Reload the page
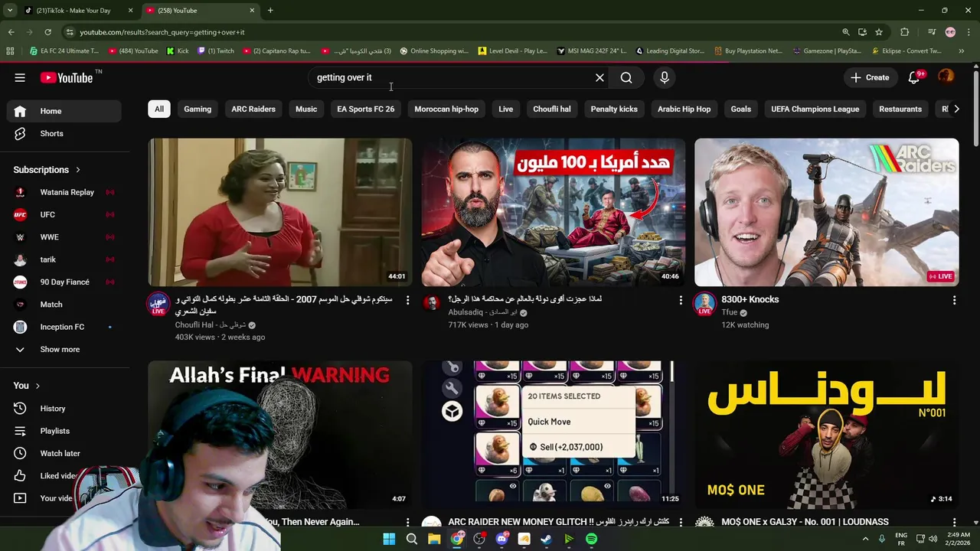This screenshot has width=980, height=551. [x=47, y=32]
